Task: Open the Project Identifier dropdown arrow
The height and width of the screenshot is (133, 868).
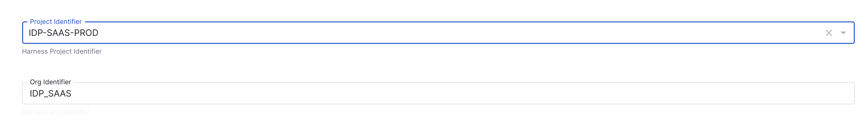Action: [x=843, y=33]
